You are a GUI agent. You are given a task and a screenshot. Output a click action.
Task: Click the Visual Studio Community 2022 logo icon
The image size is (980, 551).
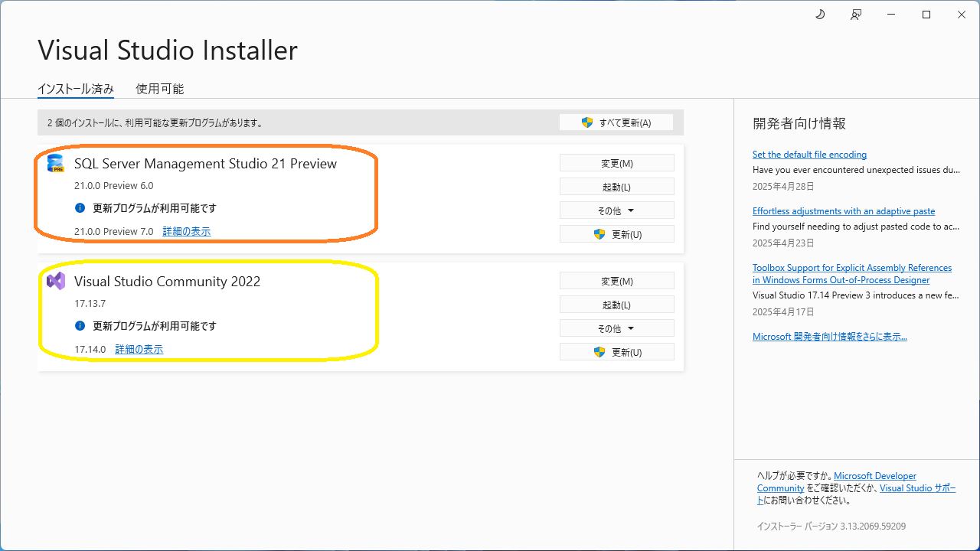point(56,281)
